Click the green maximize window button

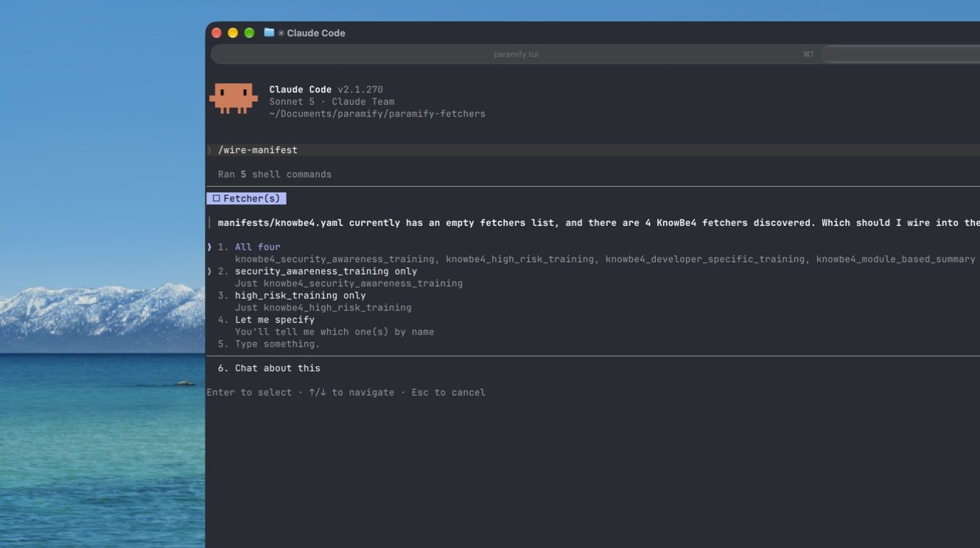coord(249,33)
